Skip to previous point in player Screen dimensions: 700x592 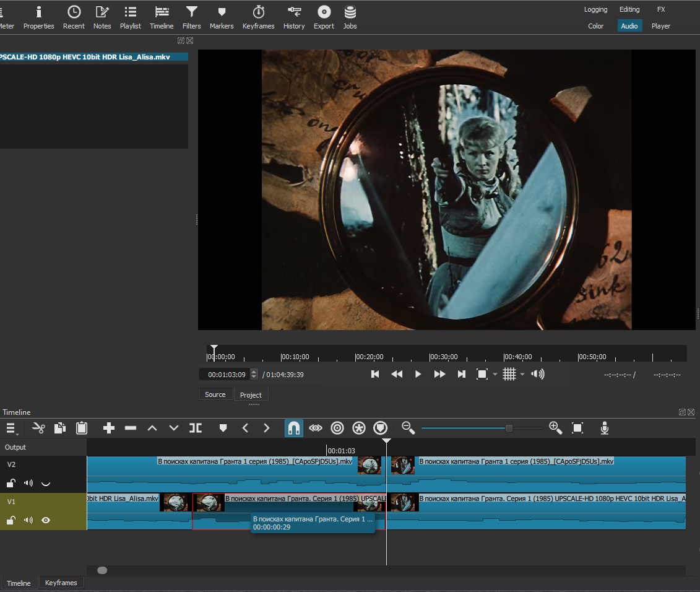pos(375,375)
